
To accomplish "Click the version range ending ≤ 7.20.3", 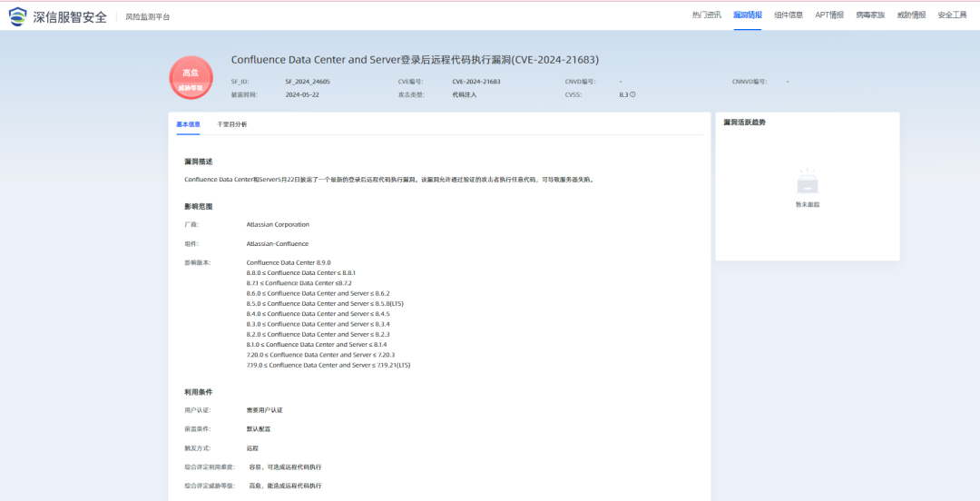I will [x=320, y=355].
